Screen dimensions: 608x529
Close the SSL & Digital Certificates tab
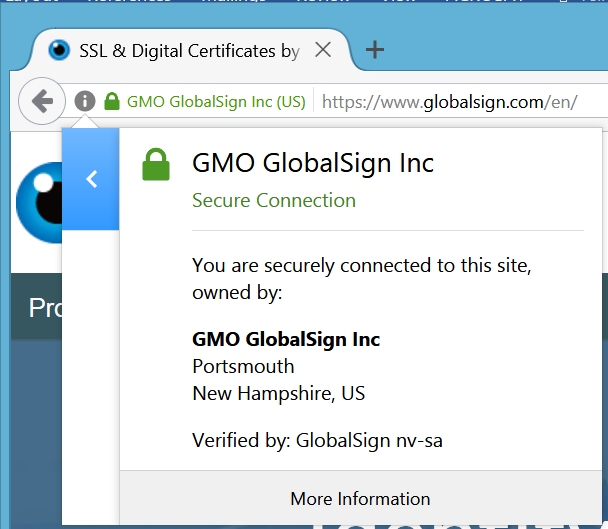323,50
